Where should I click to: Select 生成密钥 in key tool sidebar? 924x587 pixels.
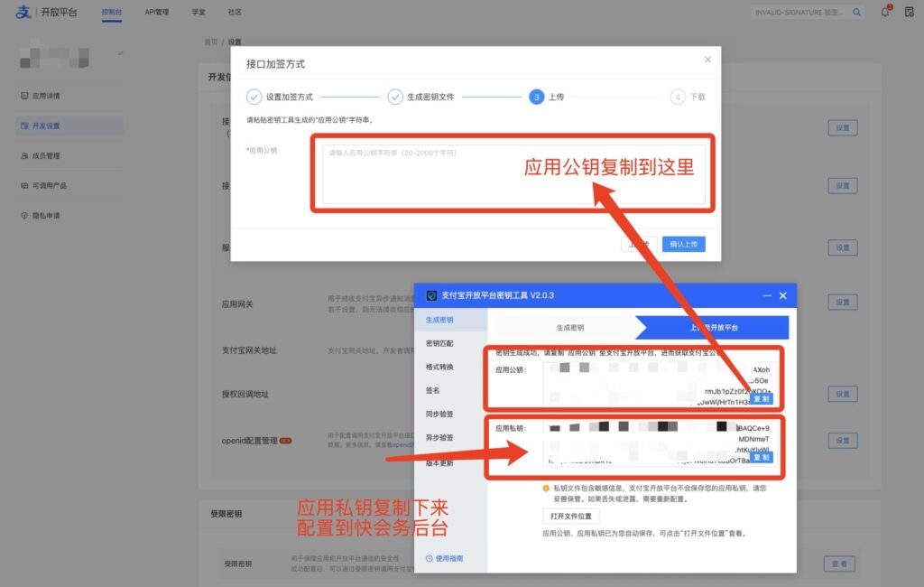click(x=451, y=320)
